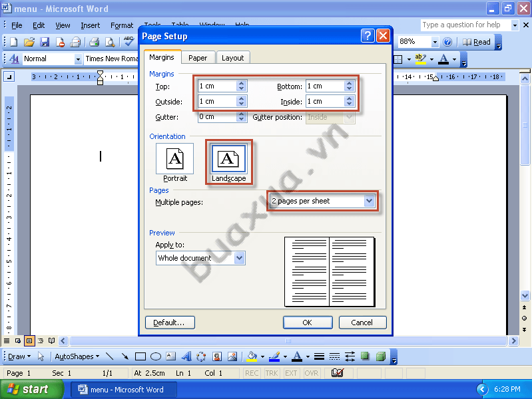Image resolution: width=532 pixels, height=399 pixels.
Task: Switch to the Paper tab
Action: 198,58
